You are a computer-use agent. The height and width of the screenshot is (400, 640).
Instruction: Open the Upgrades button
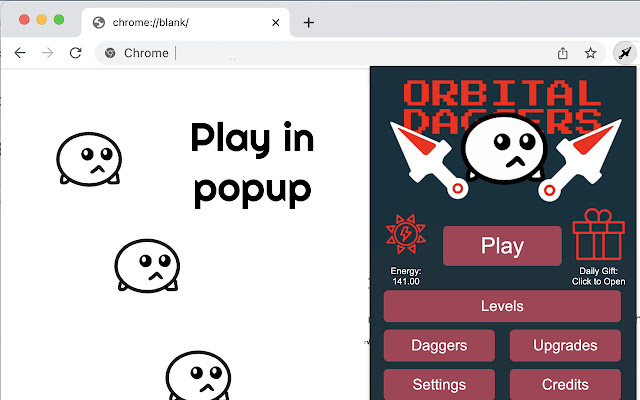click(x=565, y=346)
